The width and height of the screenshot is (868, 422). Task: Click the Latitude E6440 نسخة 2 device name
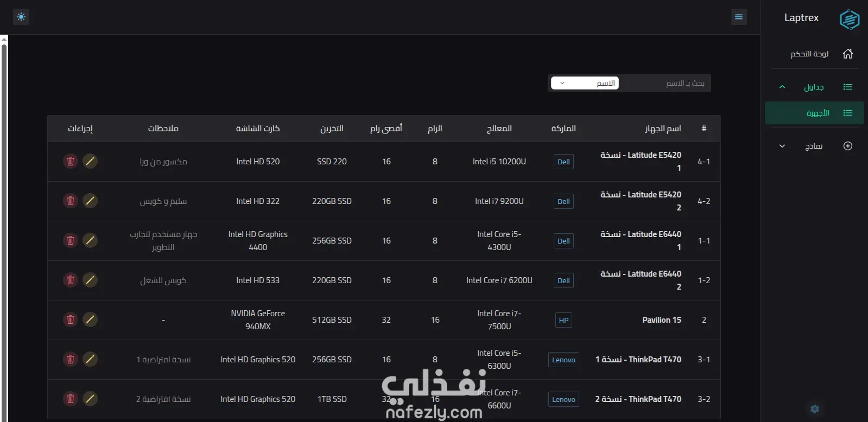pos(641,280)
